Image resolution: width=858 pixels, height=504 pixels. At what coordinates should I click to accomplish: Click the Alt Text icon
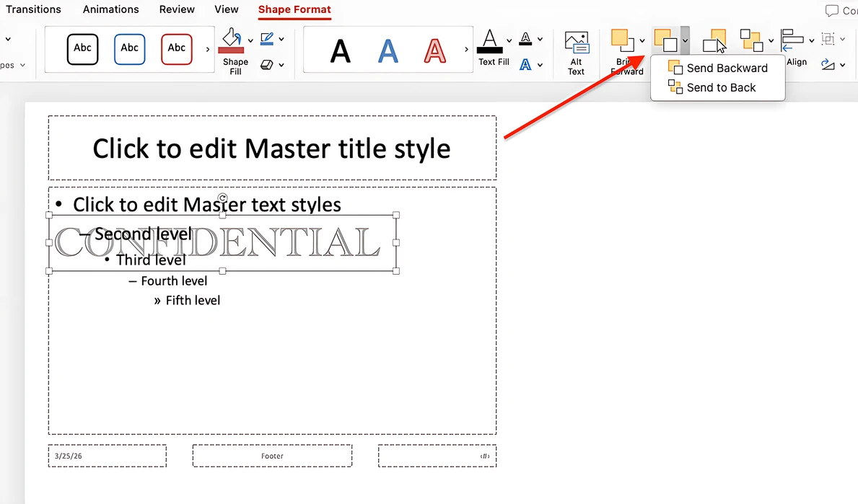[577, 43]
